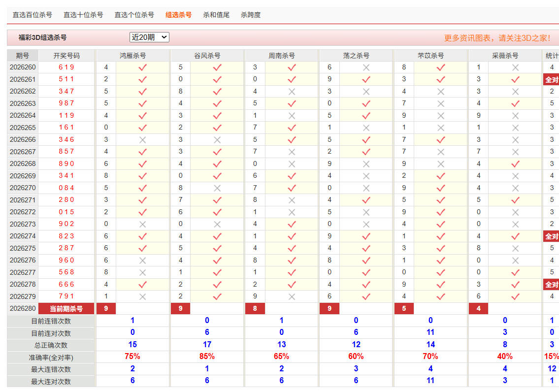The image size is (559, 392).
Task: Click the 全对 badge in row 2026261
Action: pos(551,79)
